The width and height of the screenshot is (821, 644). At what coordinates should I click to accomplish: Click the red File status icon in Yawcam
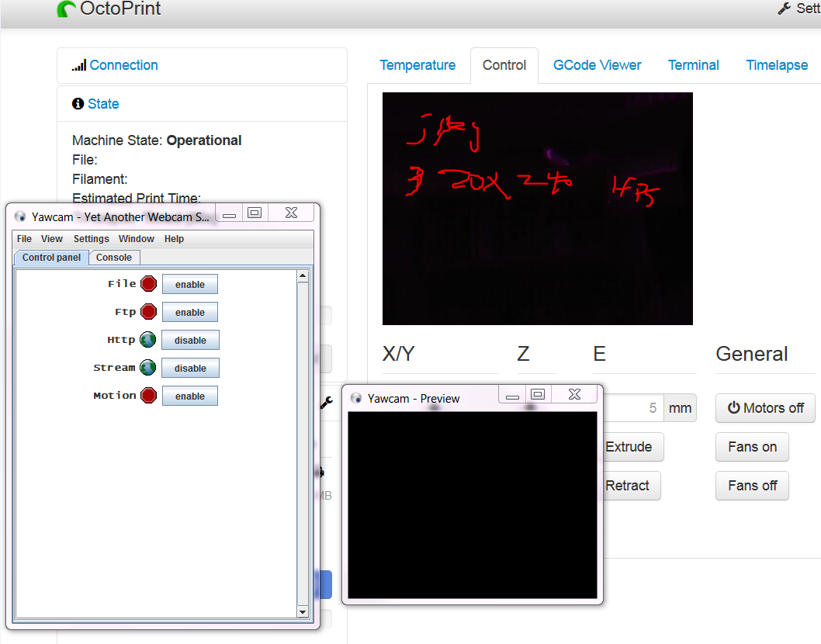click(149, 284)
